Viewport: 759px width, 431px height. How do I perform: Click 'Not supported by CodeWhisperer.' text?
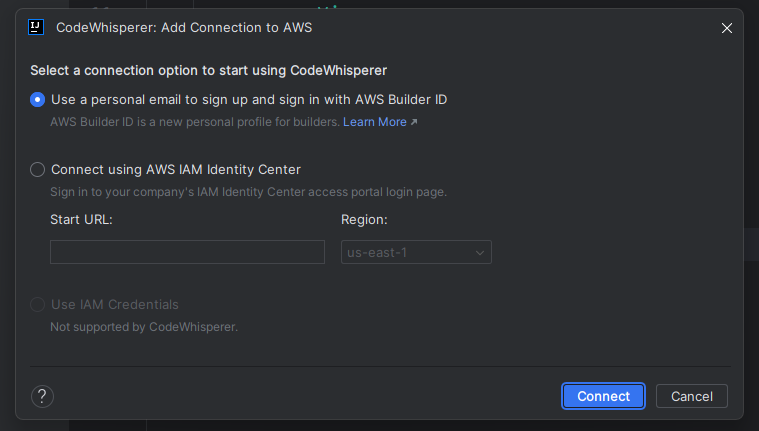[144, 327]
